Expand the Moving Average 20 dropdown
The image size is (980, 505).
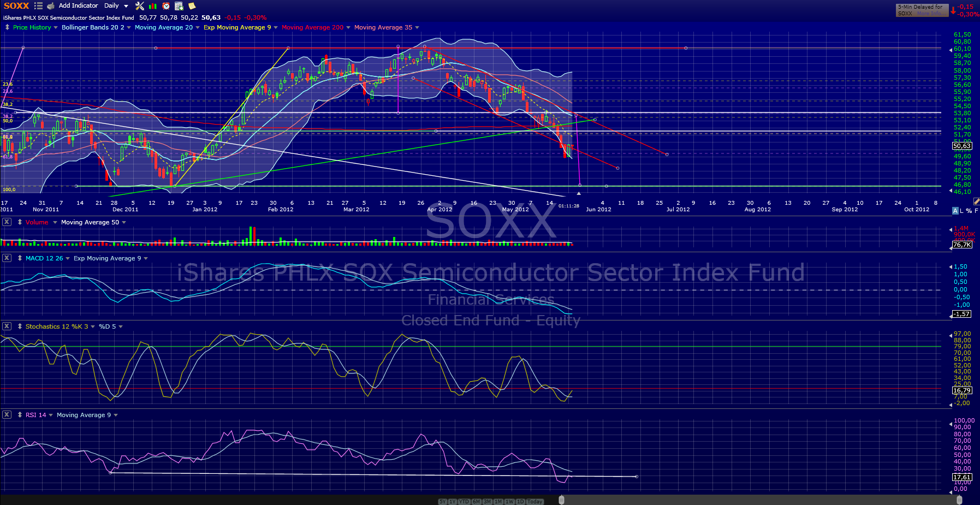198,28
